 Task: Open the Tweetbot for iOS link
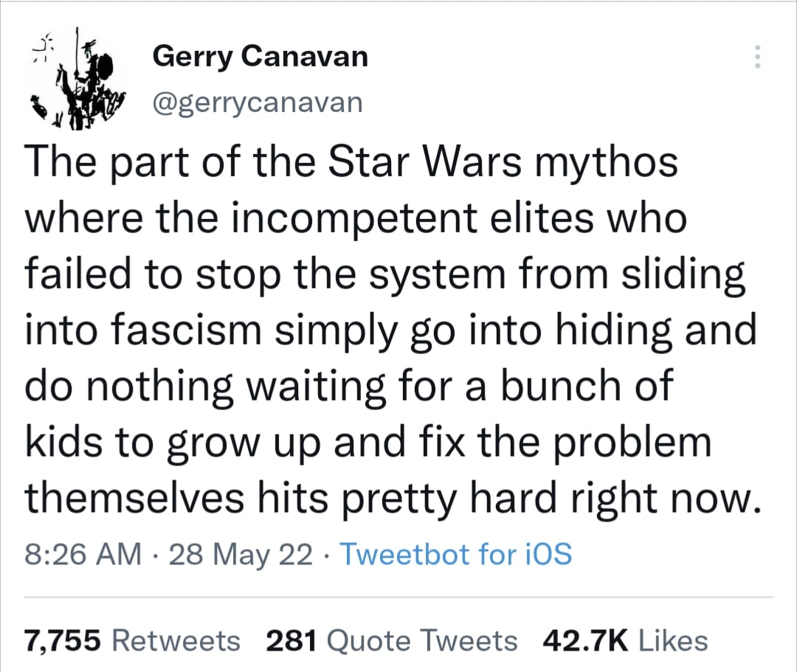tap(456, 554)
